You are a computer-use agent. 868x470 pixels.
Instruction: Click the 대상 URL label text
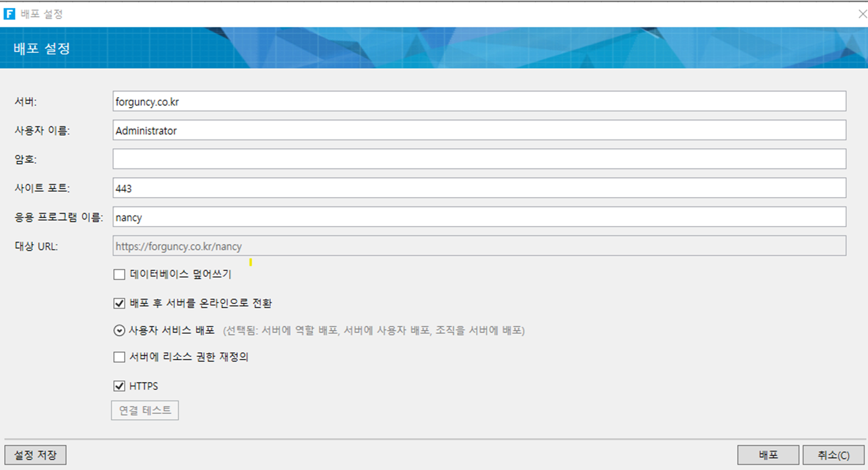coord(36,247)
